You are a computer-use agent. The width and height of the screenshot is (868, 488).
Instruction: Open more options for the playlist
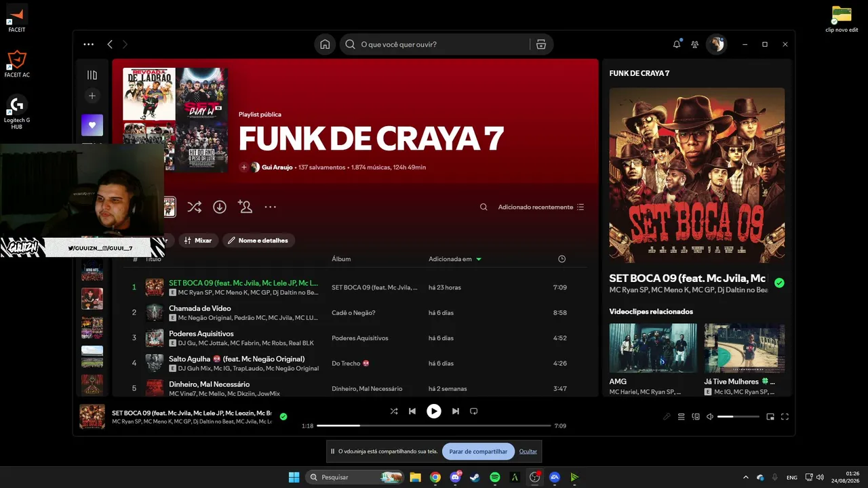click(271, 207)
